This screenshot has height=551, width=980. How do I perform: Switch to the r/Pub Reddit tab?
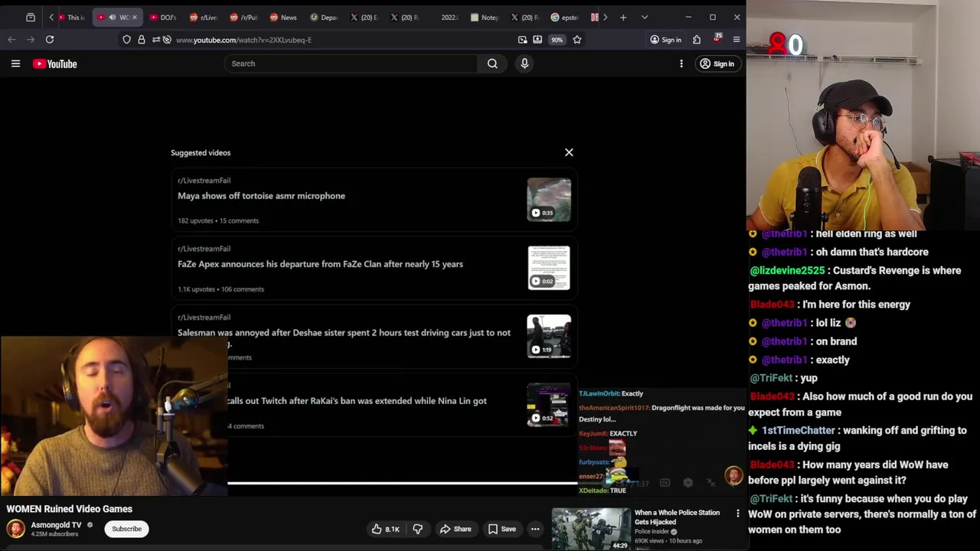[243, 17]
